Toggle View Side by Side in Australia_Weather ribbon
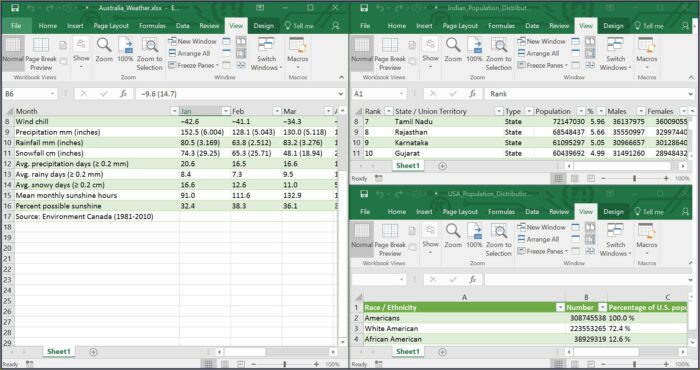The image size is (700, 370). [x=241, y=42]
